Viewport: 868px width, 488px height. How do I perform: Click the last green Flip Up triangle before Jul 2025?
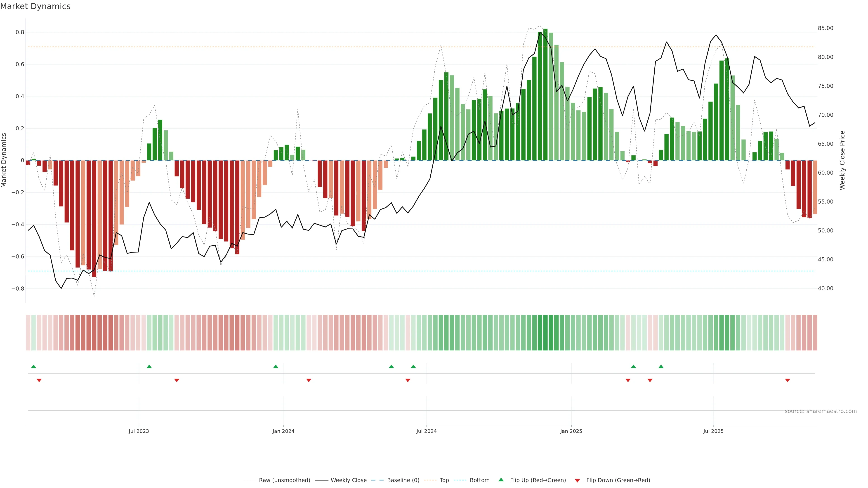[661, 366]
